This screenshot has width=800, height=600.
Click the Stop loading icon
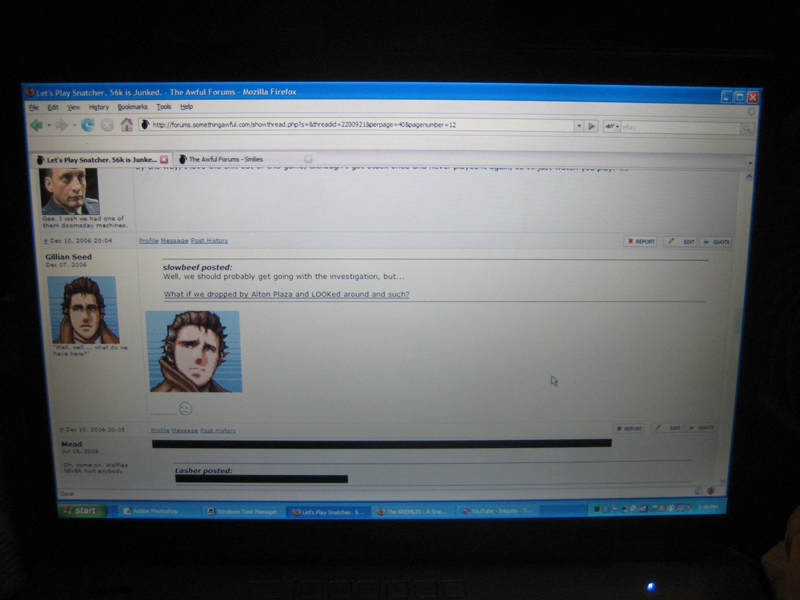click(107, 125)
